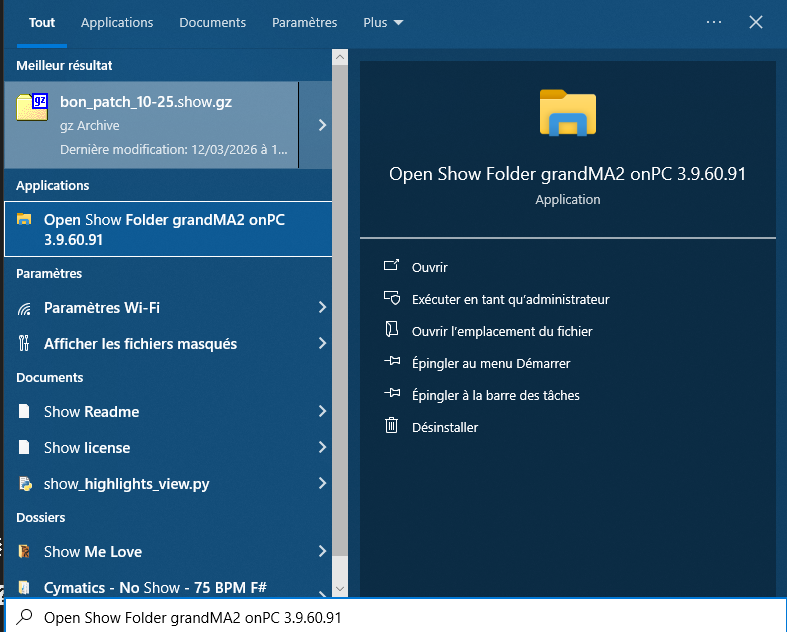Open bon_patch_10-25.show.gz result

pyautogui.click(x=151, y=125)
